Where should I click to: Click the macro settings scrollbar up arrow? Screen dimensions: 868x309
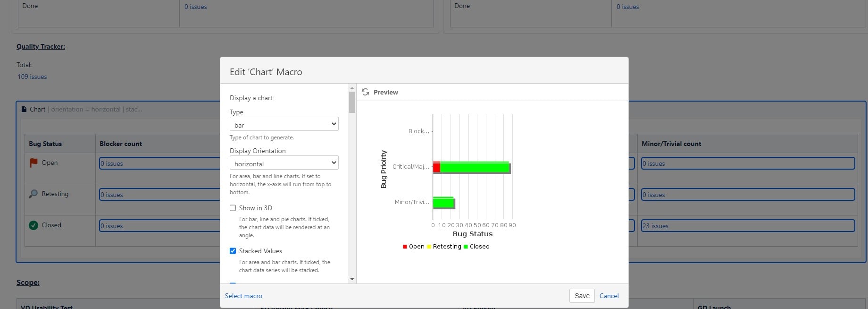click(x=352, y=88)
